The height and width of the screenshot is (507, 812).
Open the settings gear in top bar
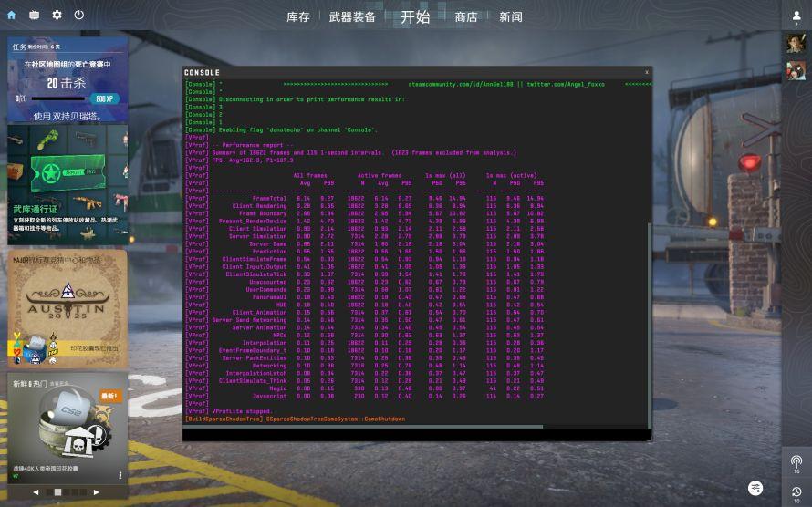[x=57, y=15]
